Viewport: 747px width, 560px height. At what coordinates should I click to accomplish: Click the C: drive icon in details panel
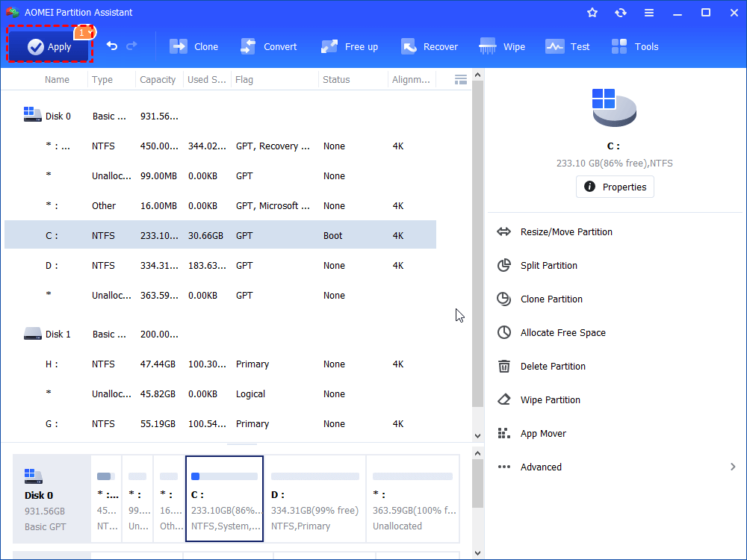[x=614, y=108]
